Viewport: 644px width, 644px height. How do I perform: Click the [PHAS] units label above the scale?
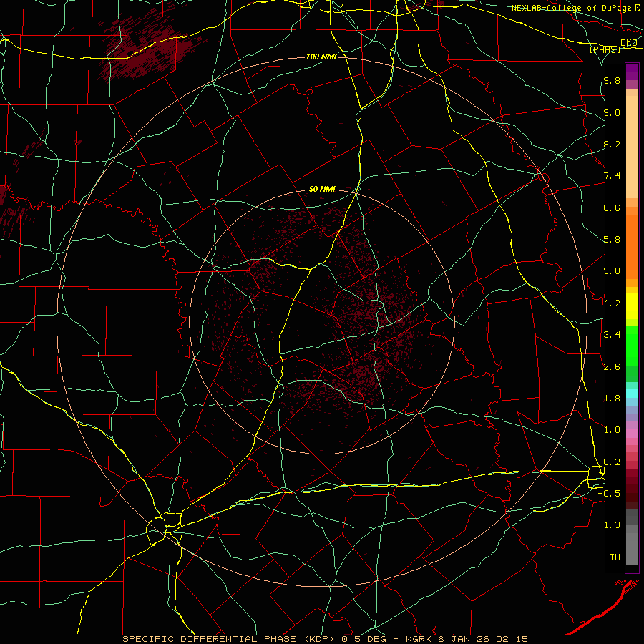[x=605, y=49]
